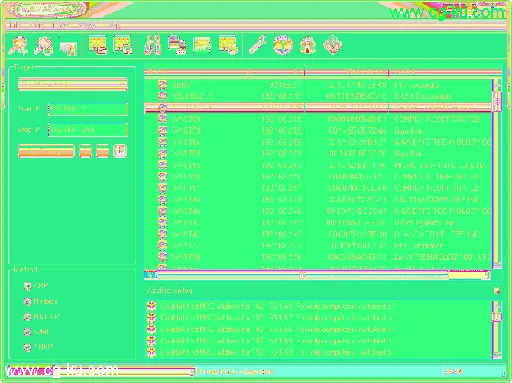This screenshot has height=383, width=512.
Task: Click the diamond-shaped icon at toolbar end
Action: point(332,45)
